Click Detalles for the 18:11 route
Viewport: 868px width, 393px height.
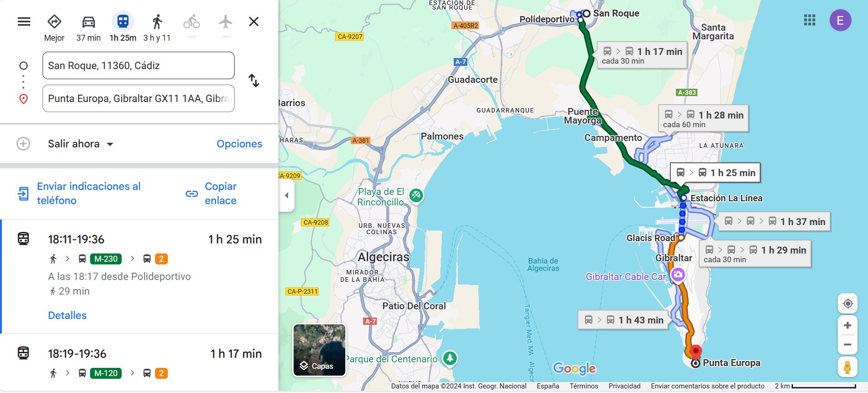click(x=67, y=315)
